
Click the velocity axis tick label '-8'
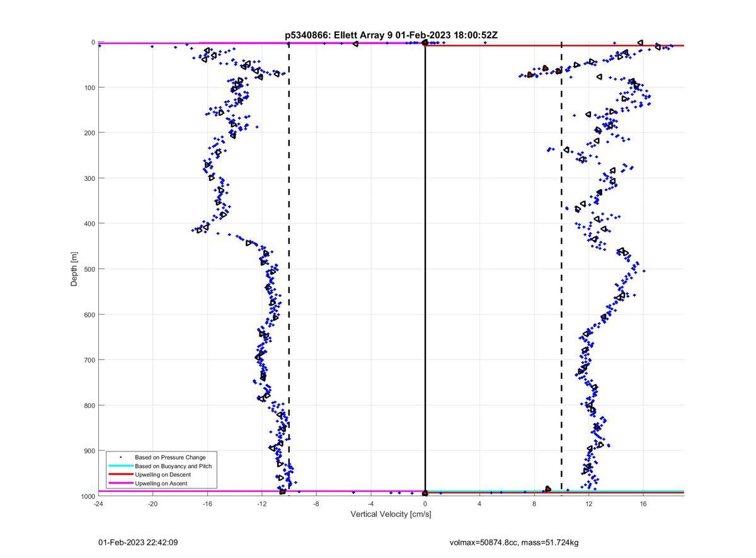[x=316, y=504]
